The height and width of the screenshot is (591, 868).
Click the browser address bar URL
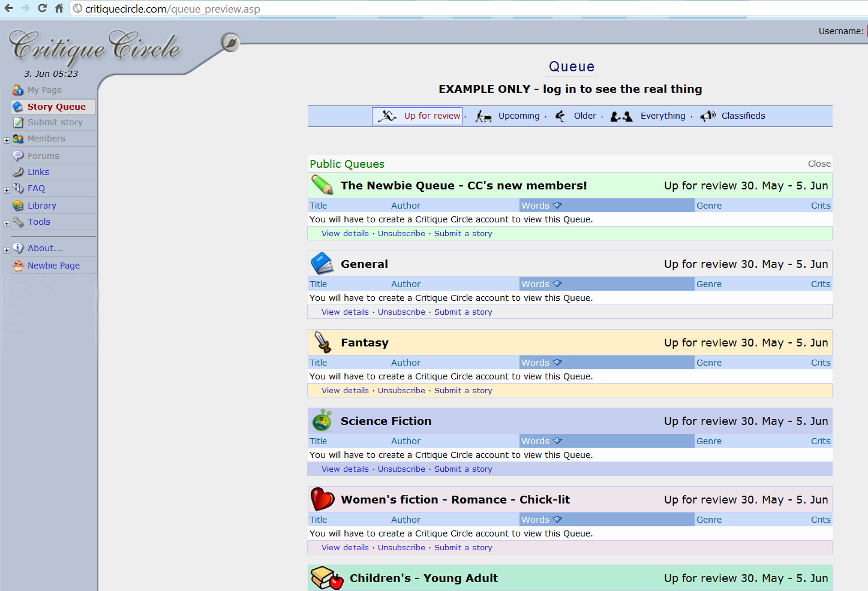pyautogui.click(x=173, y=9)
